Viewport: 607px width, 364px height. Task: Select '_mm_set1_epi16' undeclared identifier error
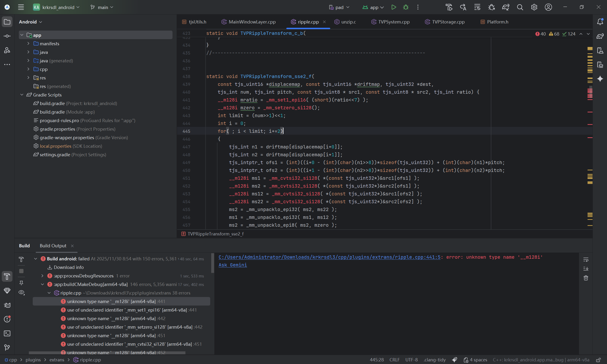coord(127,310)
